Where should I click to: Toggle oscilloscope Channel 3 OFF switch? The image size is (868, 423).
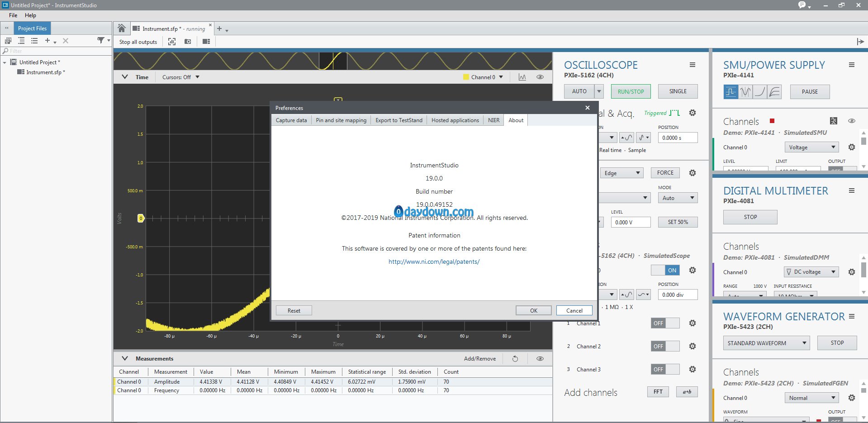click(x=665, y=369)
